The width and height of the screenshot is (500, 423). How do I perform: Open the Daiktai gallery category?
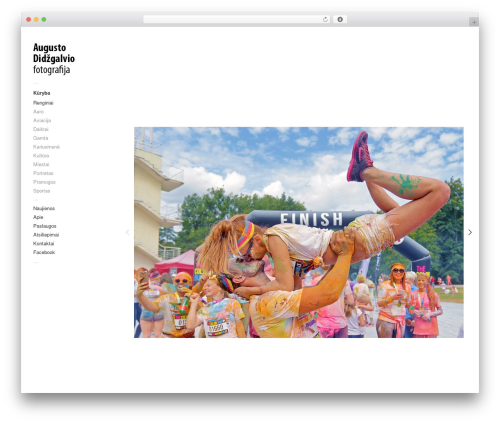click(41, 129)
